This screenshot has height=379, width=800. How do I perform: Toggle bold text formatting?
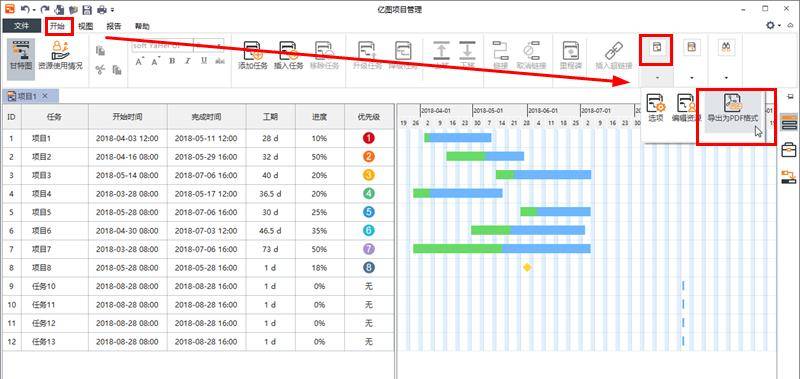[x=172, y=61]
